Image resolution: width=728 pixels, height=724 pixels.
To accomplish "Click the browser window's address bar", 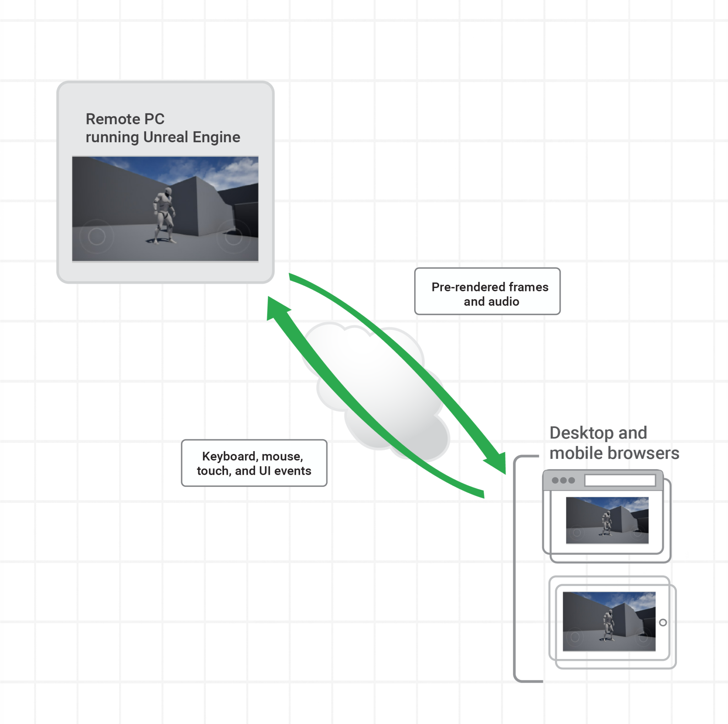I will pos(620,480).
